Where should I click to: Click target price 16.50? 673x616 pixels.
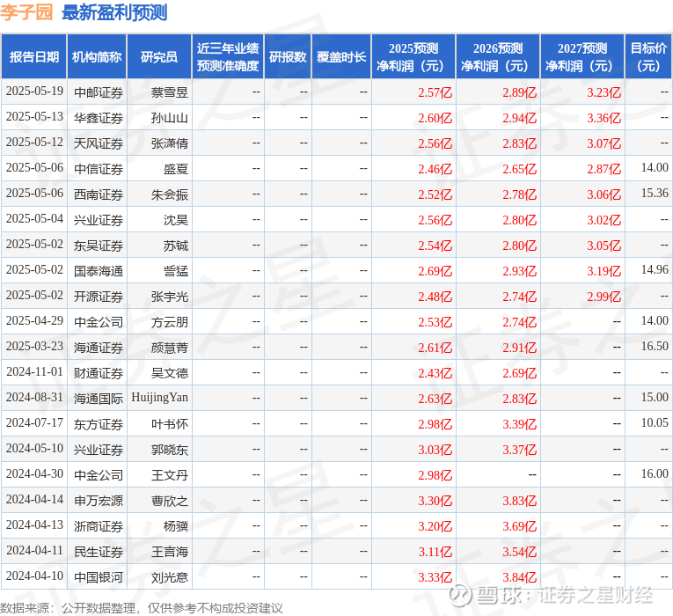click(x=655, y=347)
